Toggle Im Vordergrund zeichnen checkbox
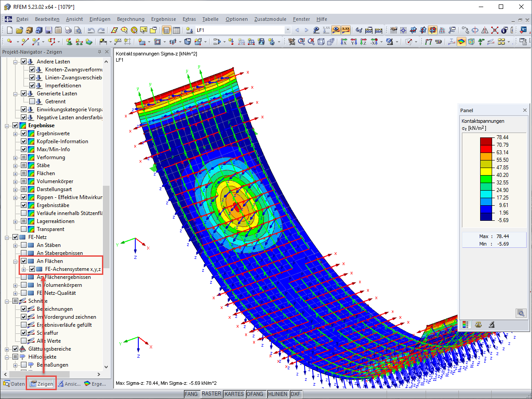This screenshot has width=532, height=399. pyautogui.click(x=23, y=317)
